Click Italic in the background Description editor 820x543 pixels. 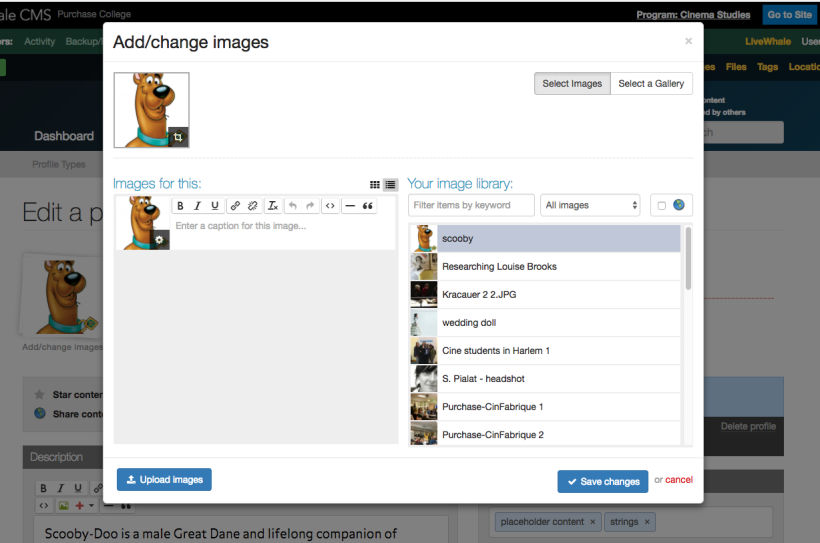click(x=61, y=488)
